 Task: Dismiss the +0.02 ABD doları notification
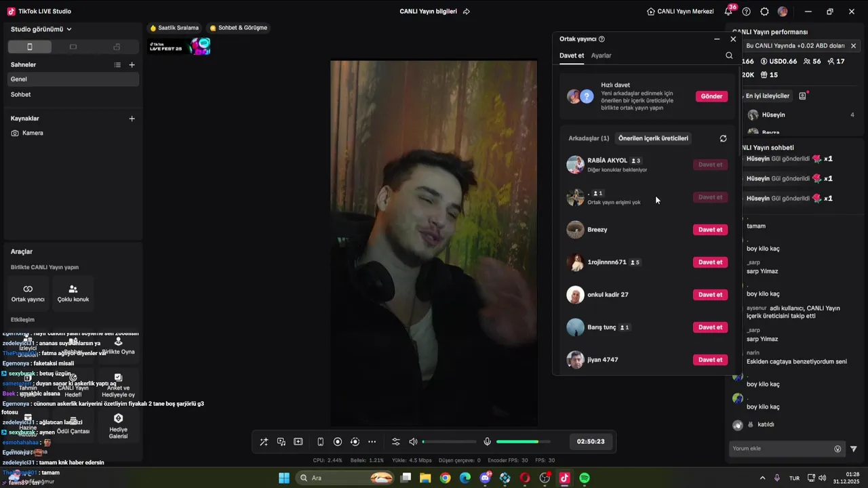(853, 46)
